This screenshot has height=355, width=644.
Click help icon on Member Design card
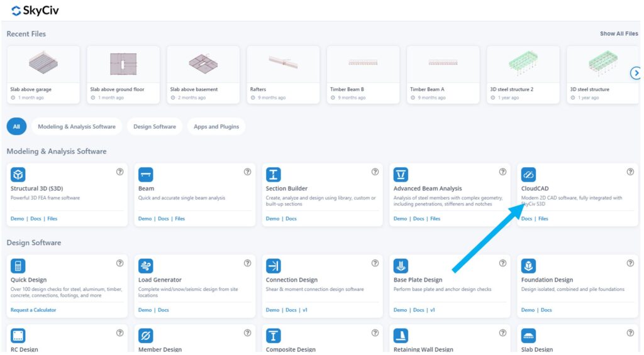tap(248, 333)
